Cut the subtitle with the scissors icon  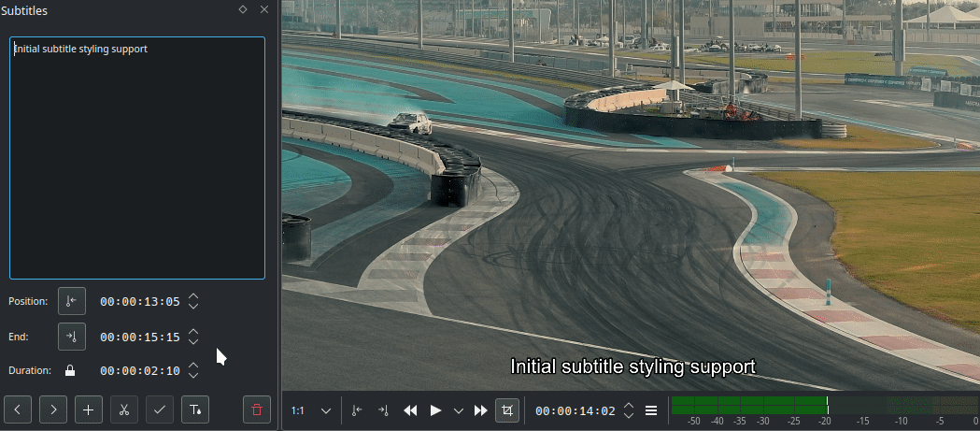coord(124,409)
